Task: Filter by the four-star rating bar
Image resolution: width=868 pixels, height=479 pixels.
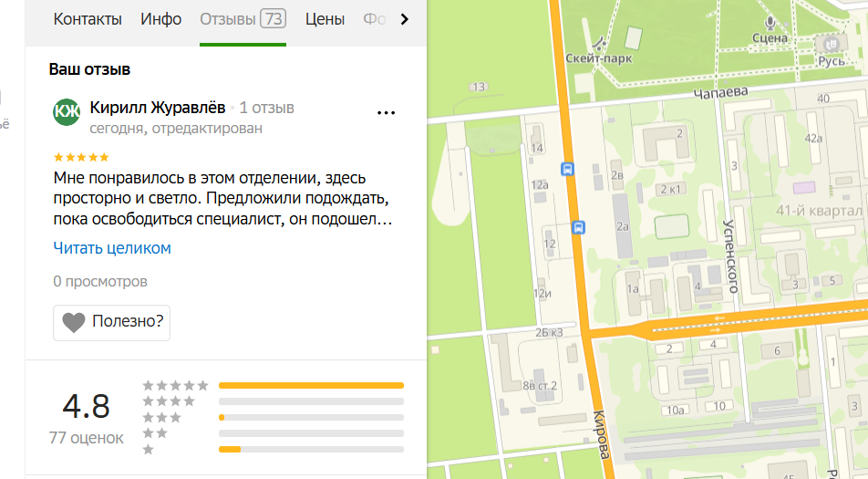Action: [311, 401]
